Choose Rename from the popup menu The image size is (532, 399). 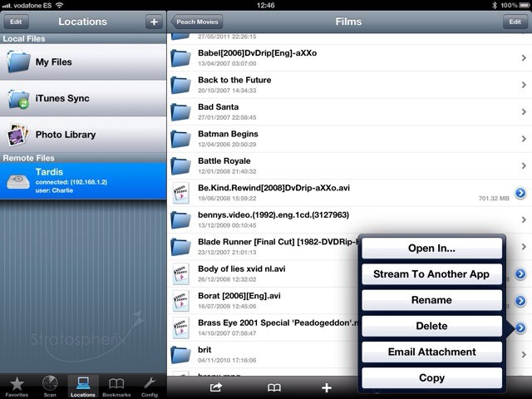[431, 300]
